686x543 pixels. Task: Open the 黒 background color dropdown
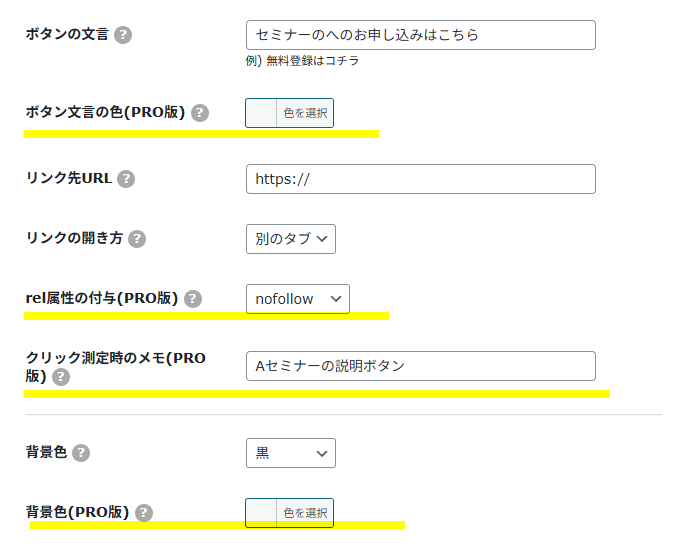click(x=291, y=453)
